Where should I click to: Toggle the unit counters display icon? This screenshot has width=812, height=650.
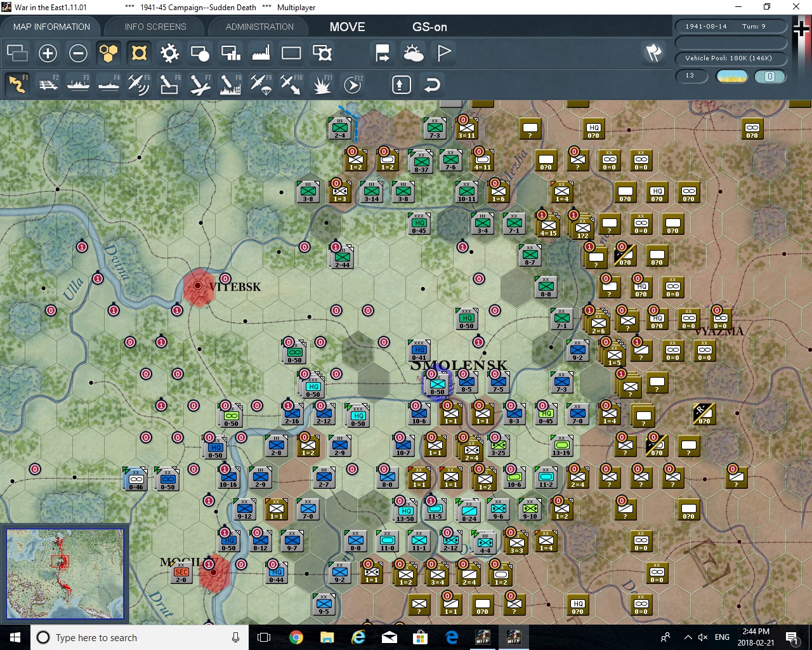tap(139, 53)
